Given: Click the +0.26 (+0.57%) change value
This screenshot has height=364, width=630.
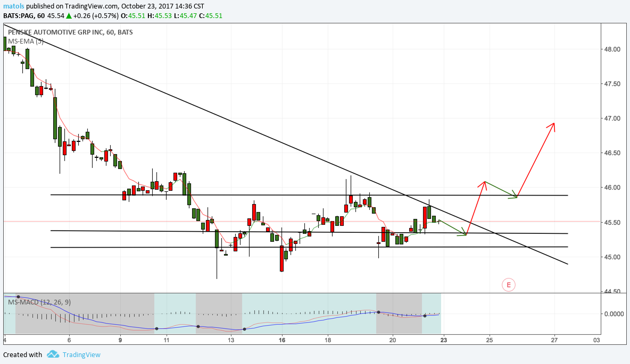Looking at the screenshot, I should click(96, 16).
